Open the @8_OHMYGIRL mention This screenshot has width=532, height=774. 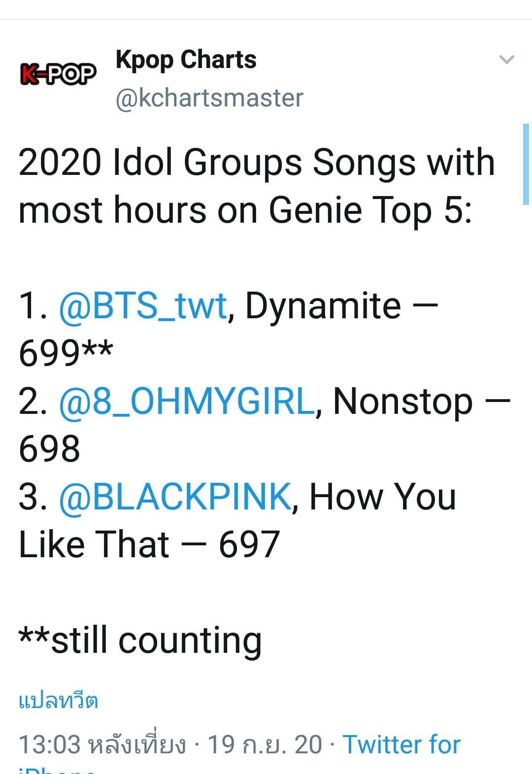pyautogui.click(x=186, y=401)
